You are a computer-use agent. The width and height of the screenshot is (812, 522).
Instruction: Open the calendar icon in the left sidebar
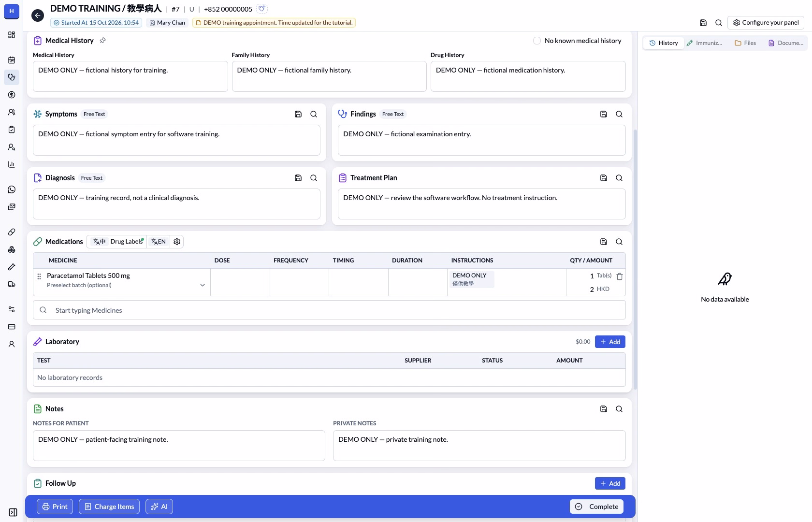12,60
